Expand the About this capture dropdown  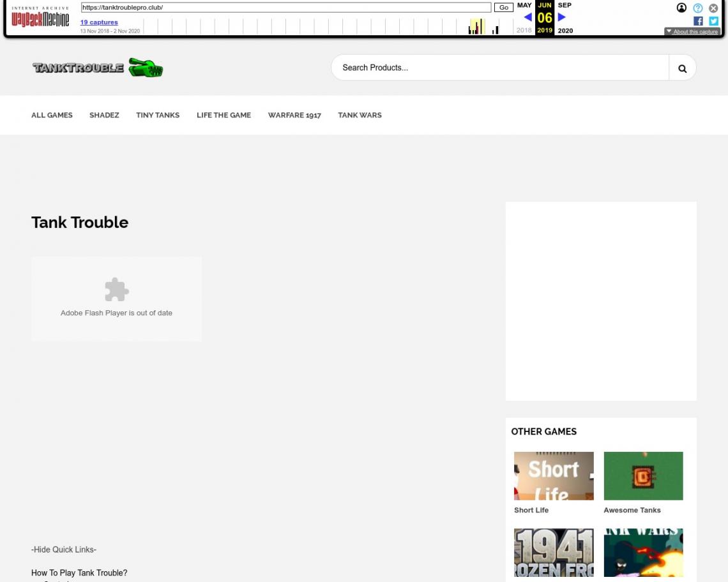(692, 31)
